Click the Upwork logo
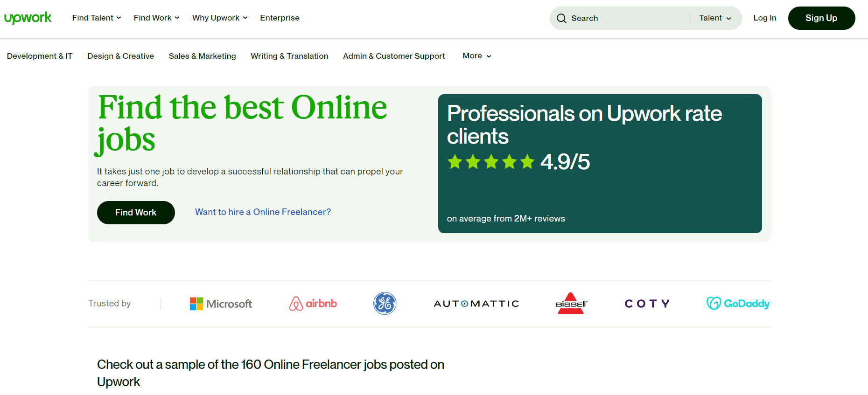The image size is (868, 395). click(28, 18)
